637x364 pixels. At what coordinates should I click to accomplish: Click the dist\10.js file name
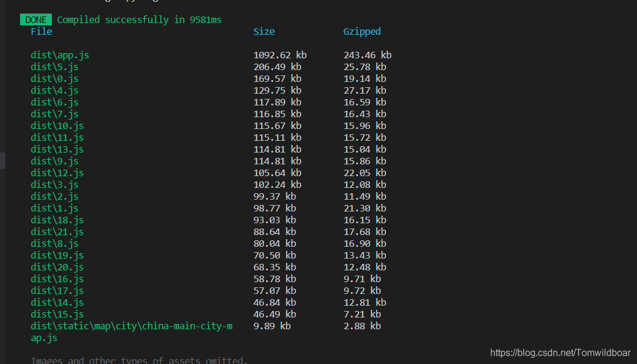[57, 125]
